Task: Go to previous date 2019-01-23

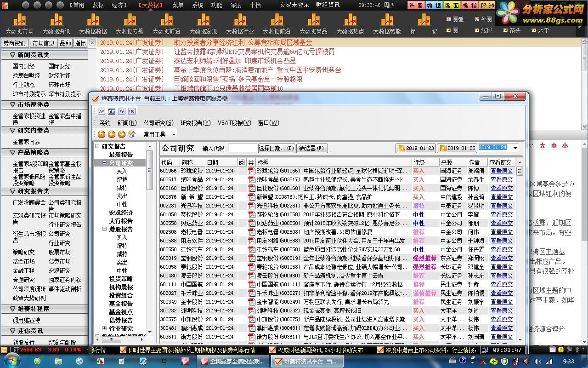Action: click(x=416, y=148)
